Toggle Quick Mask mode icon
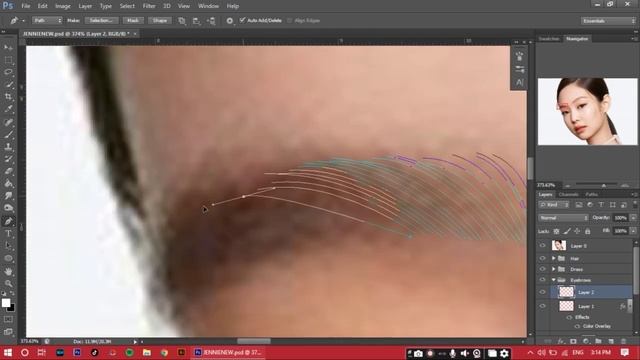Screen dimensions: 640x360 pos(8,320)
